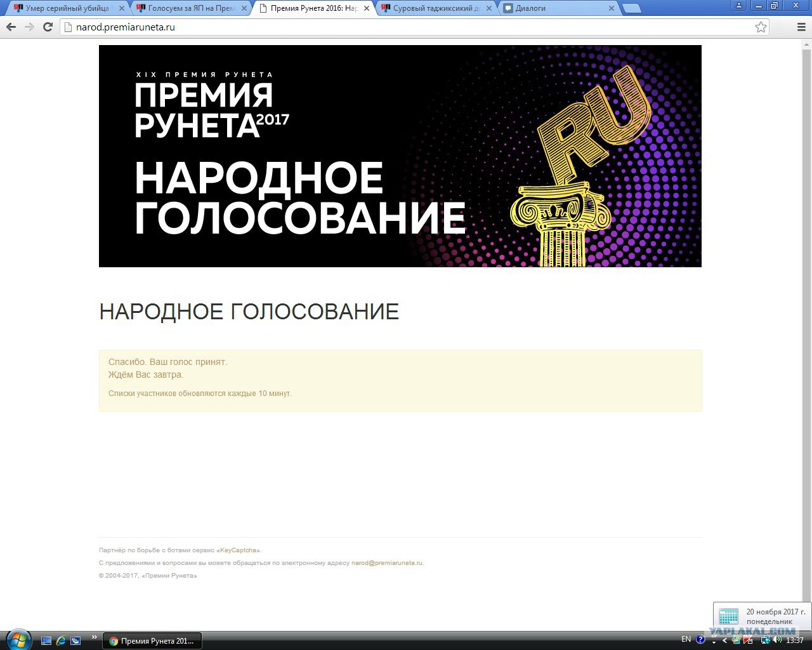
Task: Select the 'Премия Рунета 2016' tab
Action: pyautogui.click(x=313, y=8)
